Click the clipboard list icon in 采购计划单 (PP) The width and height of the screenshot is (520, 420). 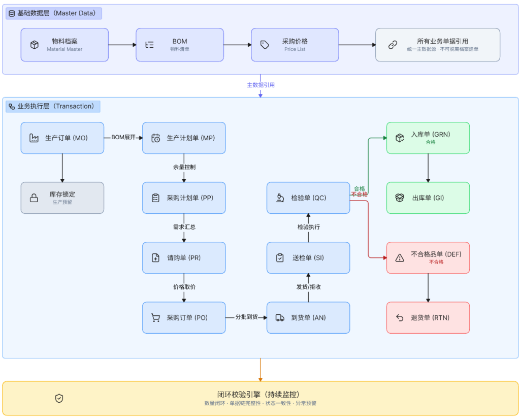pyautogui.click(x=155, y=198)
